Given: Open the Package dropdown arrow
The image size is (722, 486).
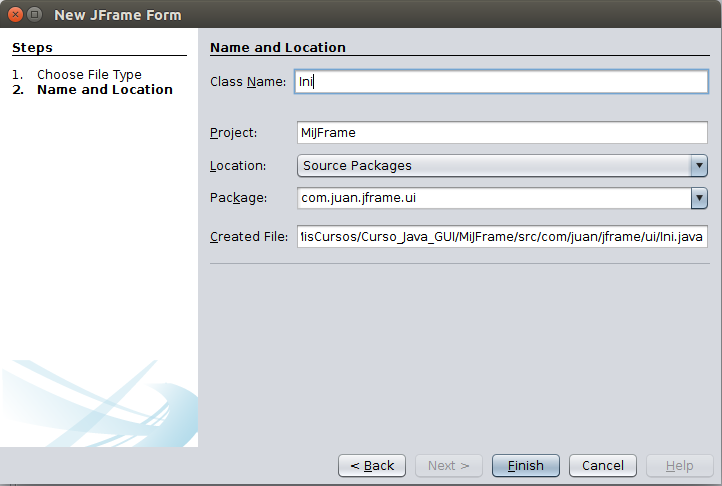Looking at the screenshot, I should (x=699, y=198).
